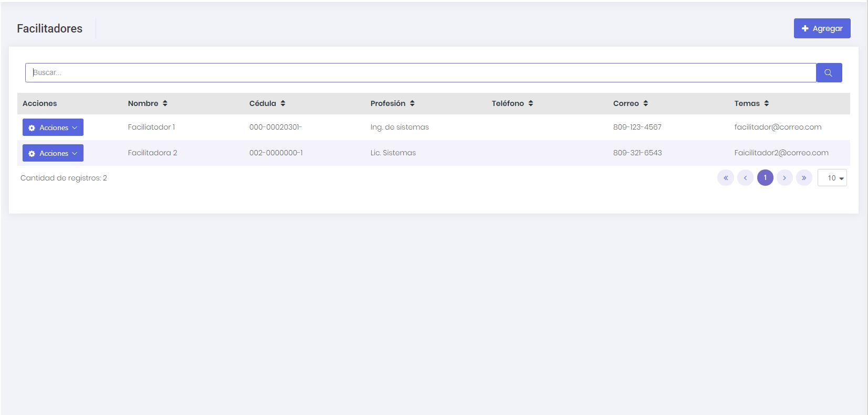This screenshot has width=868, height=415.
Task: Click the name cell Faciliatodor 1
Action: [151, 127]
